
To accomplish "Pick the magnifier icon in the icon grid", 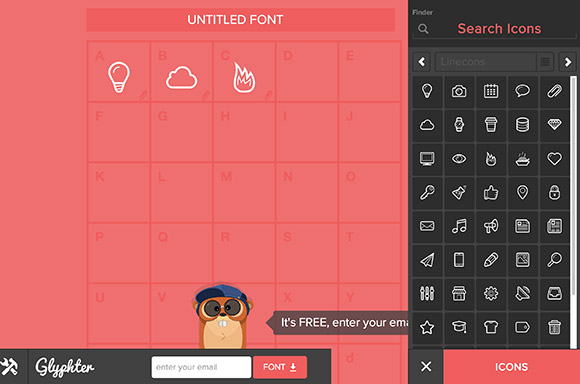I will point(554,260).
